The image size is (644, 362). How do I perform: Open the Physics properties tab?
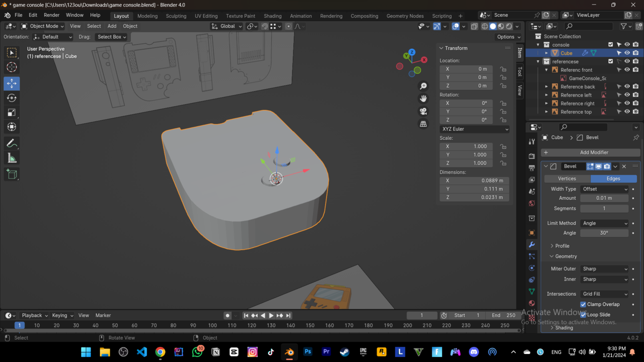(x=532, y=268)
